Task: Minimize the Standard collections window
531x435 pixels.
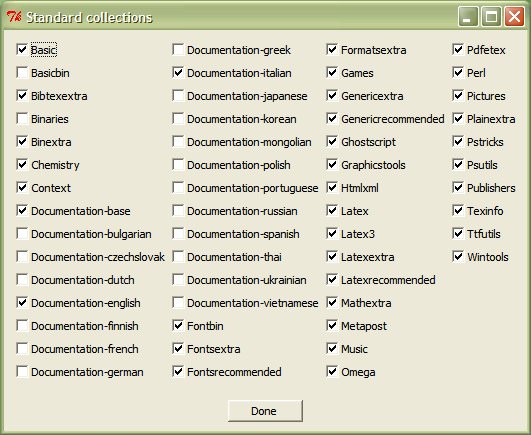Action: pos(468,16)
